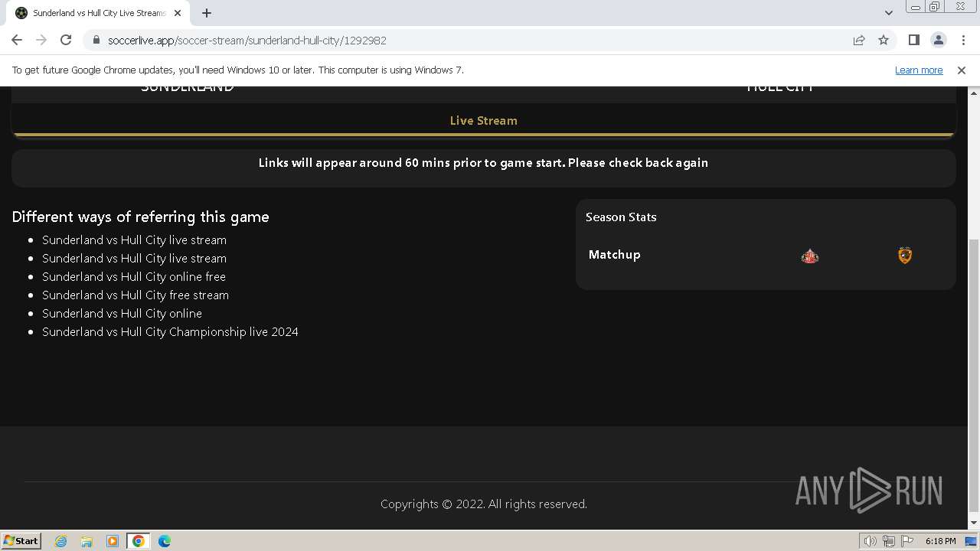
Task: Click the Season Stats heading
Action: (621, 217)
